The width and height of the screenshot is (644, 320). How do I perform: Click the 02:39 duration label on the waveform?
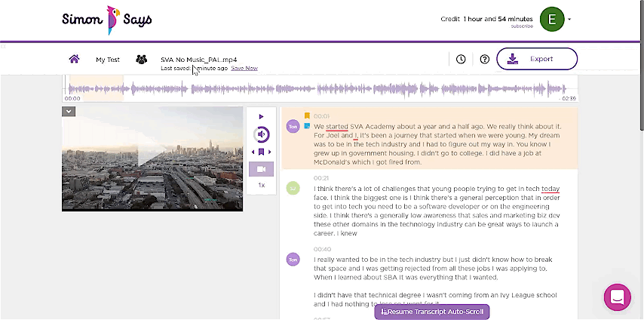click(567, 98)
